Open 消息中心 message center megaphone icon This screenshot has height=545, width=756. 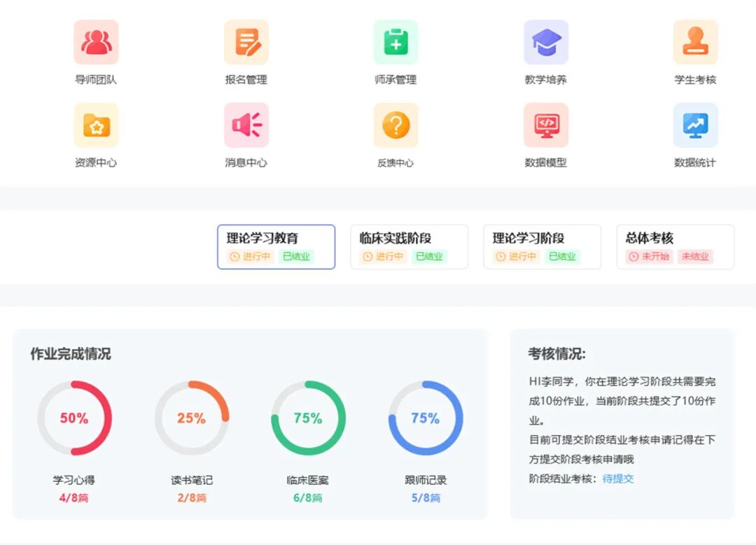click(246, 126)
